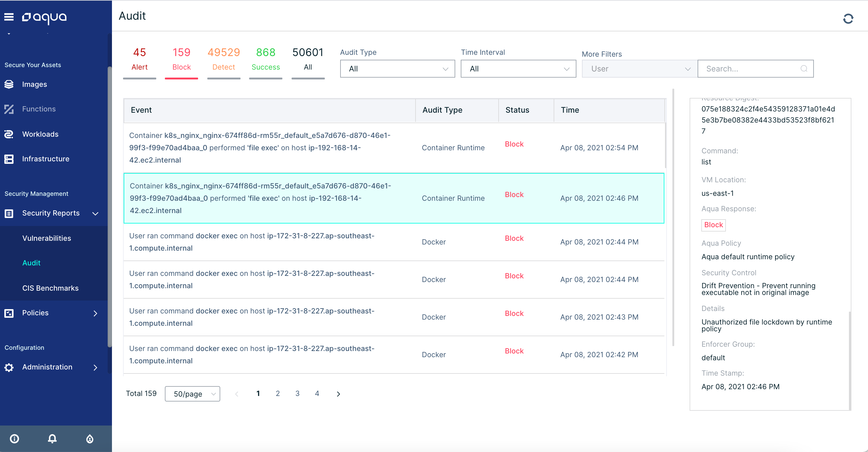Click the next page arrow
The width and height of the screenshot is (868, 452).
pos(338,394)
